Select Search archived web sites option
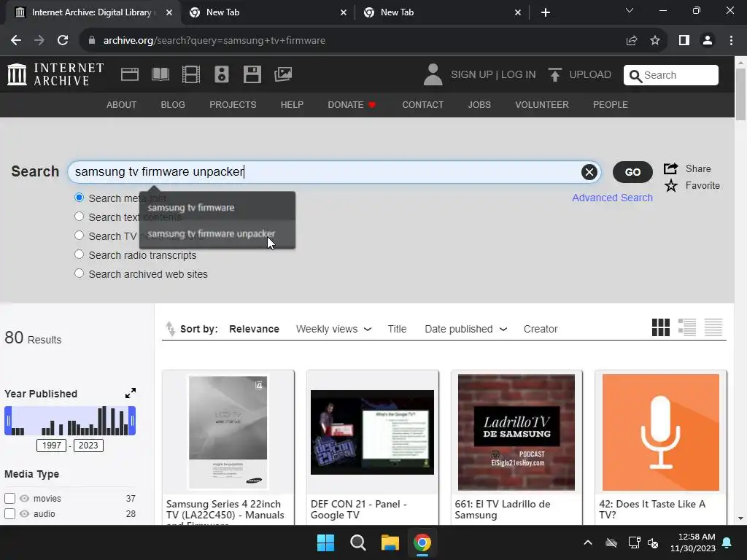The image size is (747, 560). click(x=79, y=274)
